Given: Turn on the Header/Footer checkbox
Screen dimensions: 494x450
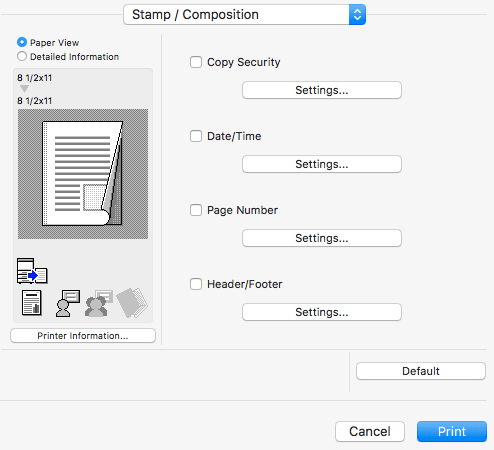Looking at the screenshot, I should coord(196,284).
